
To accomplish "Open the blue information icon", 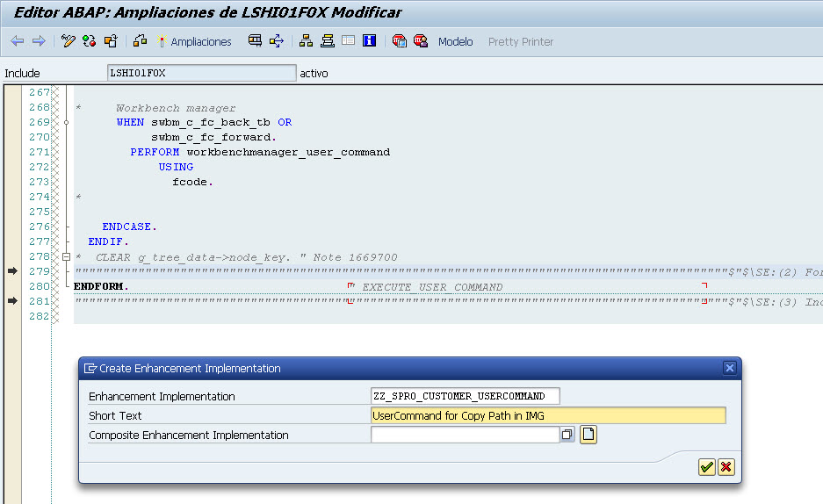I will pyautogui.click(x=370, y=40).
